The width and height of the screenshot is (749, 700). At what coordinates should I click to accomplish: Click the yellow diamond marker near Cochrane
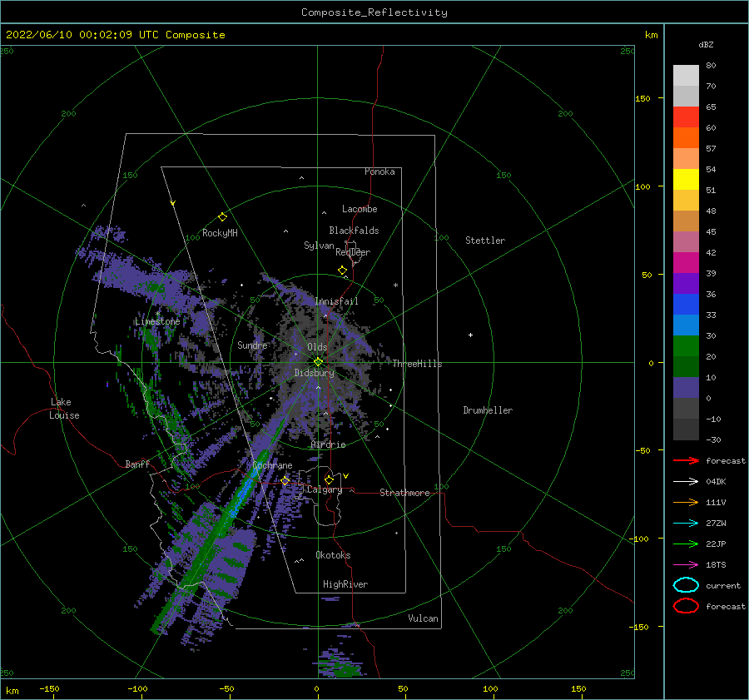click(x=285, y=481)
